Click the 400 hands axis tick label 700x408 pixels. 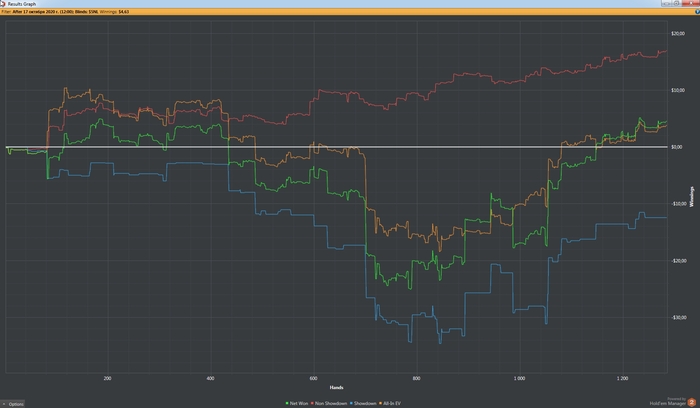(x=211, y=378)
